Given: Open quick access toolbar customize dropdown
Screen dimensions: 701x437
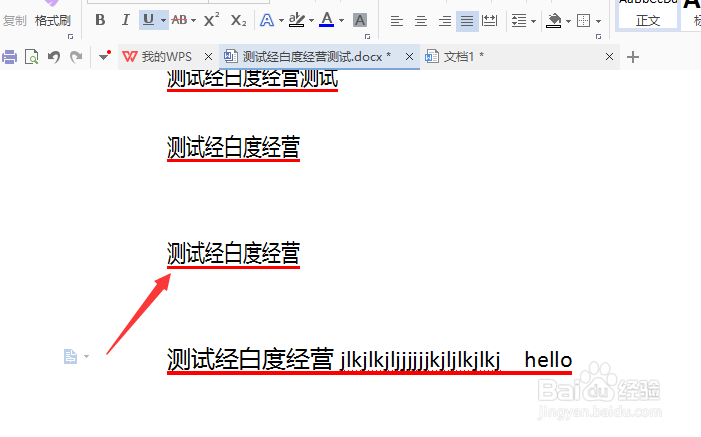Looking at the screenshot, I should click(104, 56).
